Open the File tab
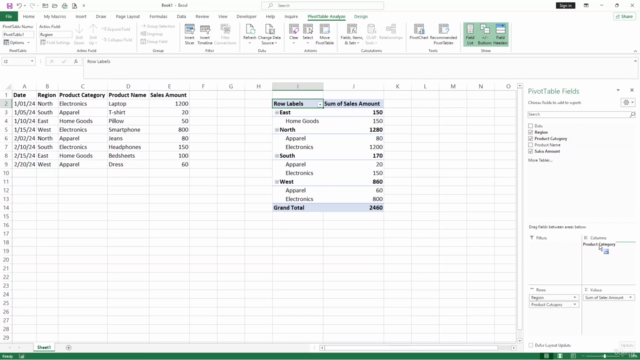The image size is (640, 360). coord(9,16)
